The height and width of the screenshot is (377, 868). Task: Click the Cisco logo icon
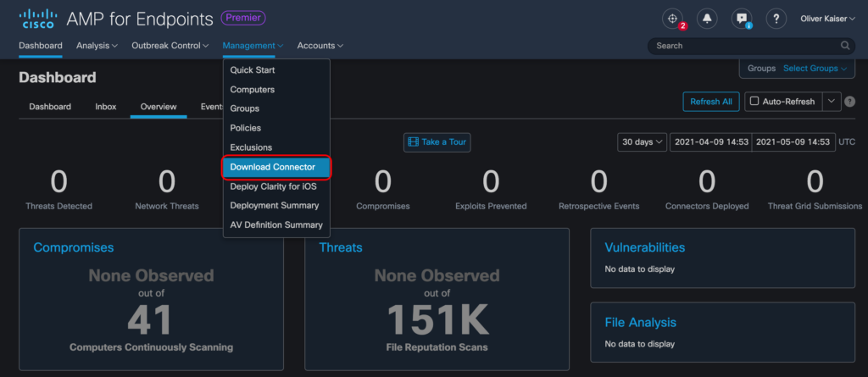tap(38, 19)
